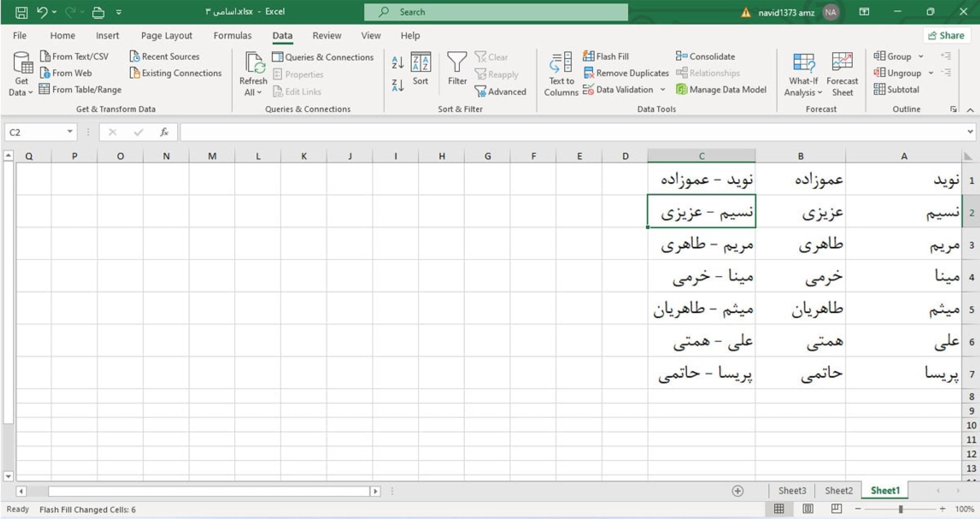Open the Sort dialog icon
This screenshot has height=519, width=980.
(421, 62)
